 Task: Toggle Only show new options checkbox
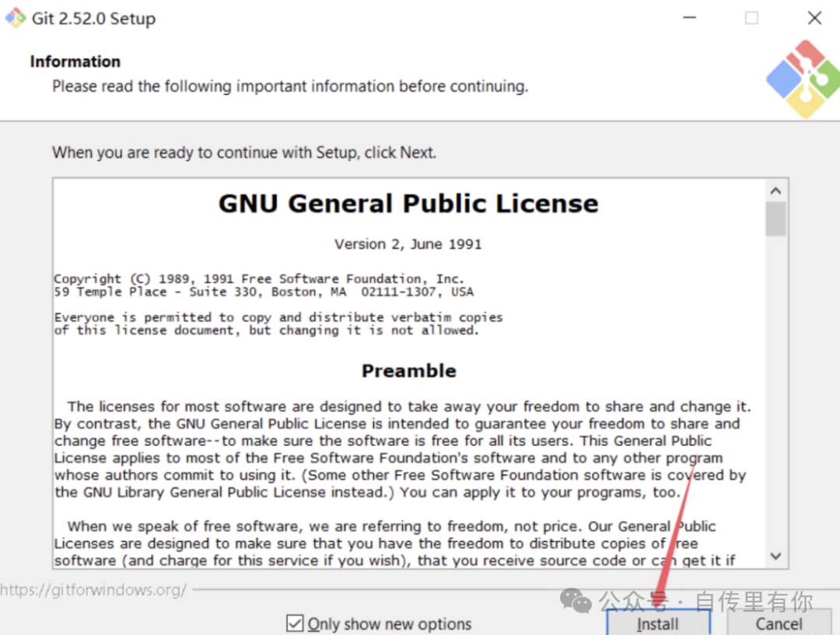click(x=295, y=623)
